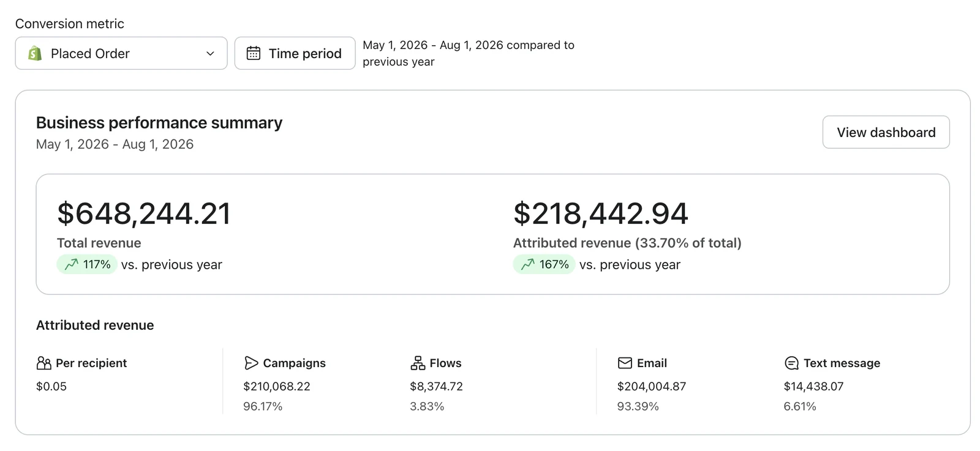
Task: Click the trend arrow beside 167%
Action: click(528, 264)
